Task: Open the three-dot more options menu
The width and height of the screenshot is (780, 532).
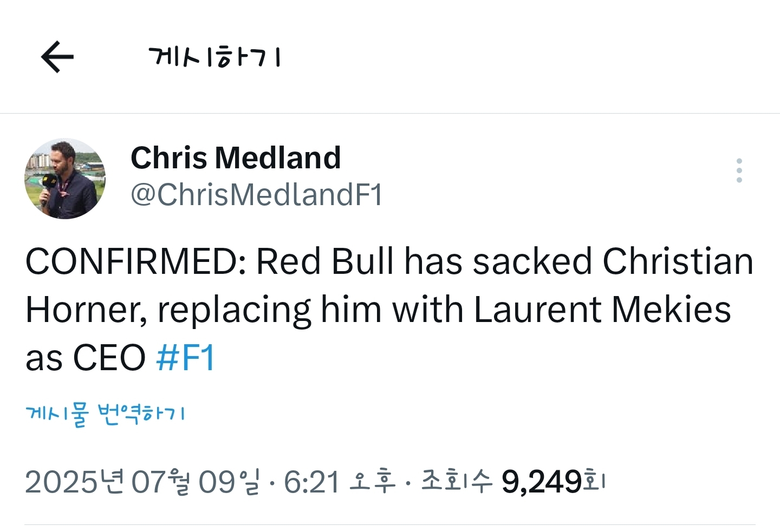Action: 739,170
